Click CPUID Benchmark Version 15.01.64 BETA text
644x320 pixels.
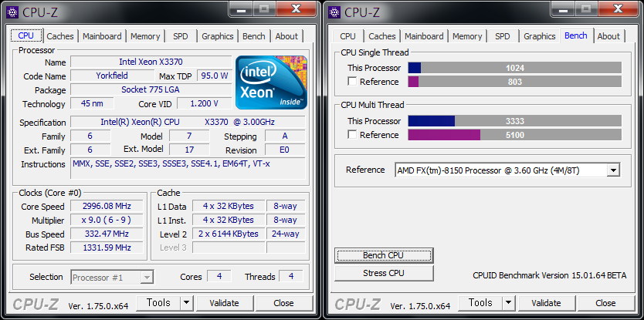pyautogui.click(x=550, y=275)
